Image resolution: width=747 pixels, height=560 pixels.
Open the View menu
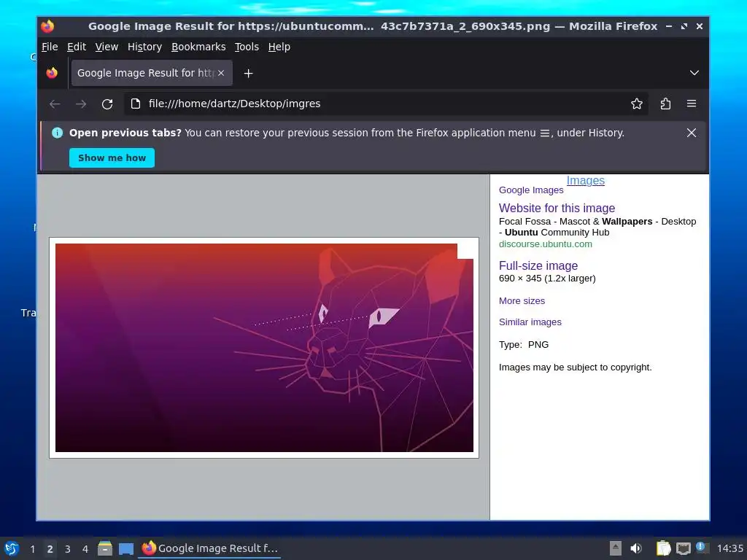[107, 47]
